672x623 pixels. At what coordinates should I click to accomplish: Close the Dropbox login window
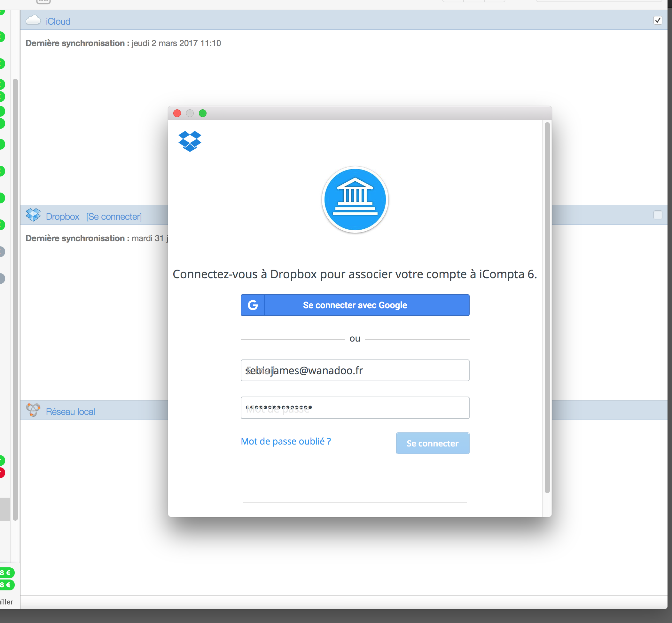tap(177, 113)
